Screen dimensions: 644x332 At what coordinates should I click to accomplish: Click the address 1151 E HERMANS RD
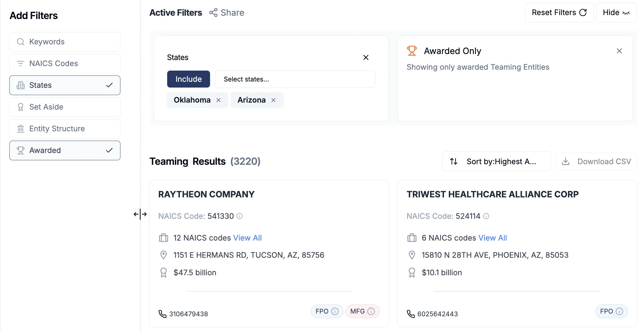pyautogui.click(x=249, y=255)
